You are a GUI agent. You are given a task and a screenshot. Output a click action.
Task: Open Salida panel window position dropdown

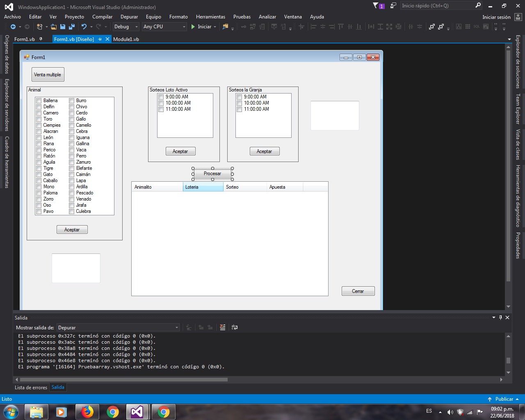(494, 317)
